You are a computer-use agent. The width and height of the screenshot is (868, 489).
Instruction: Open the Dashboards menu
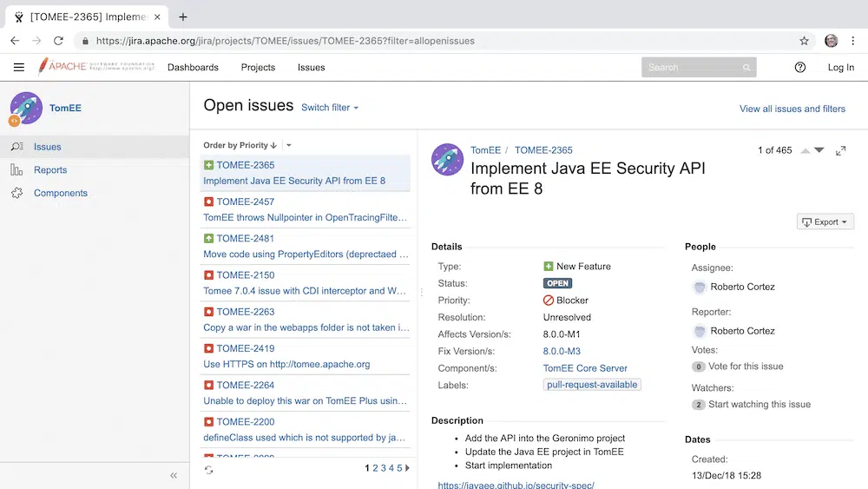[193, 68]
